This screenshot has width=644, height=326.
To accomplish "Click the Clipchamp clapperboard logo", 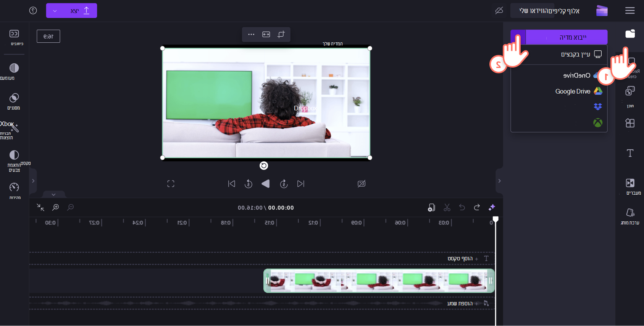I will (x=602, y=11).
